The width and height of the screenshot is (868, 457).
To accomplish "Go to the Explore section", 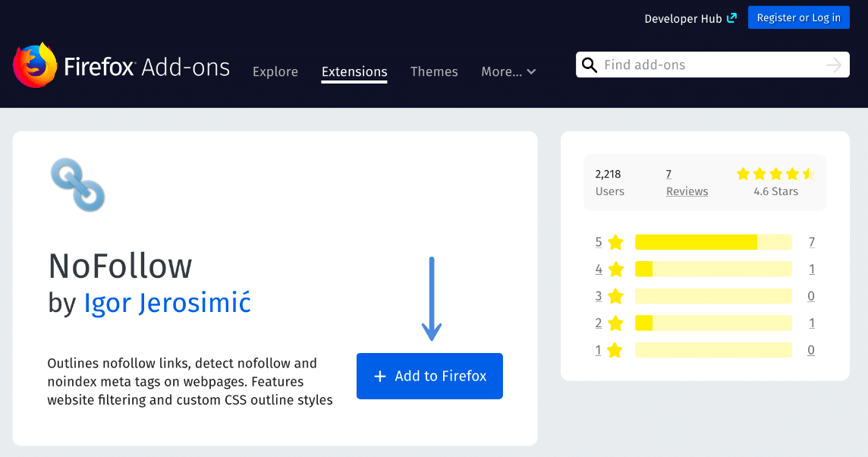I will (x=275, y=71).
